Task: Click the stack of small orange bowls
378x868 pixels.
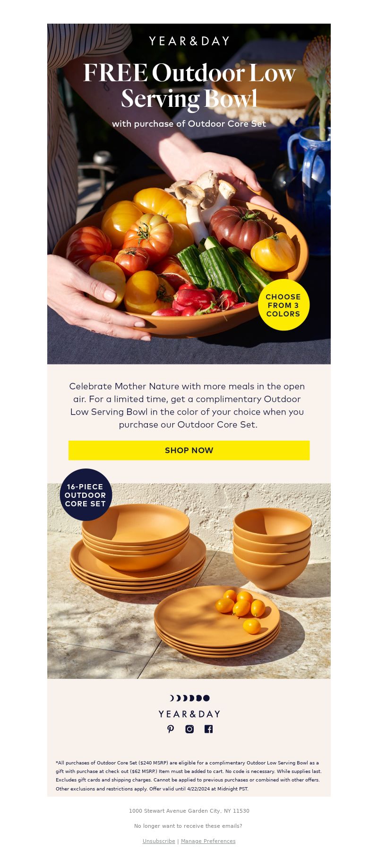Action: (272, 548)
